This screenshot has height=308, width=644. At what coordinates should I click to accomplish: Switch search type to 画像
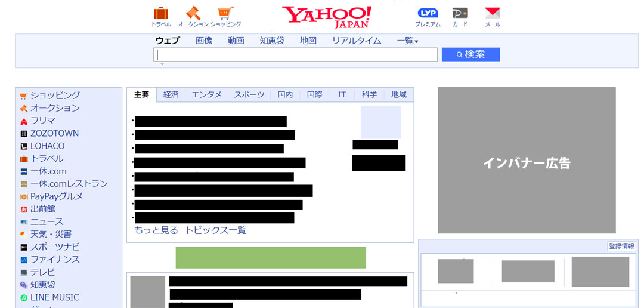coord(204,41)
